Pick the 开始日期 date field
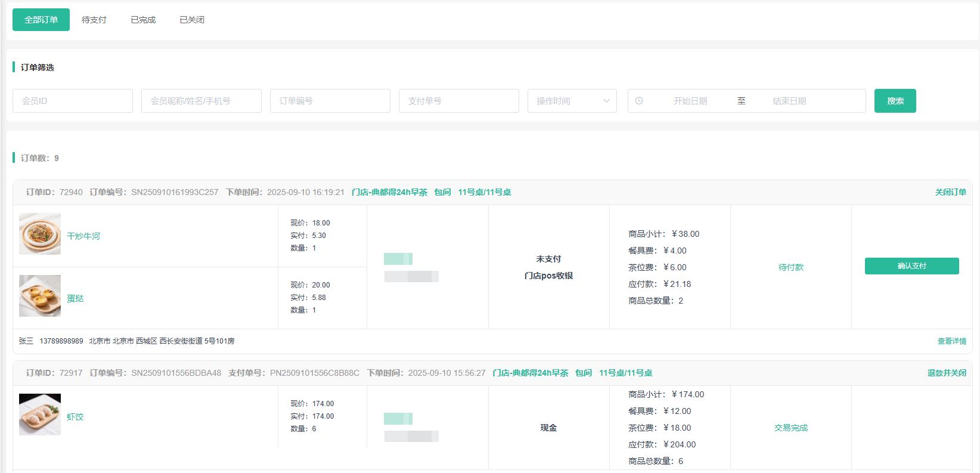980x473 pixels. 690,101
